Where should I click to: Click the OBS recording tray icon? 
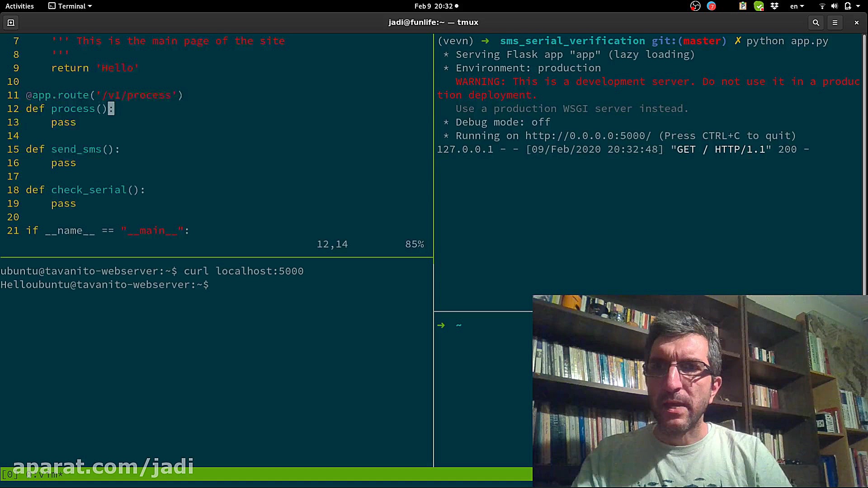[x=695, y=6]
